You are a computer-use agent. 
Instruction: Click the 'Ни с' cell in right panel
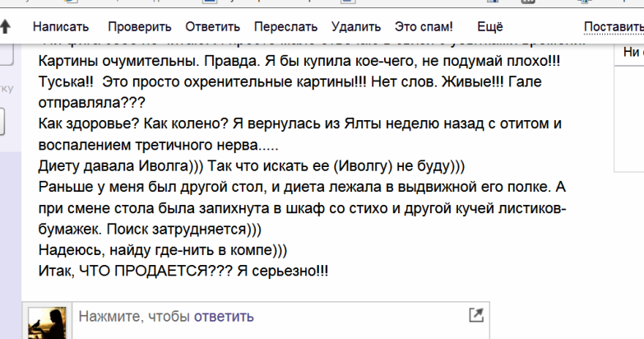click(632, 51)
